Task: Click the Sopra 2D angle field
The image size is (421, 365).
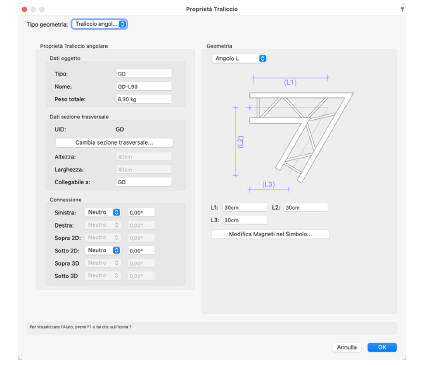Action: coord(141,238)
